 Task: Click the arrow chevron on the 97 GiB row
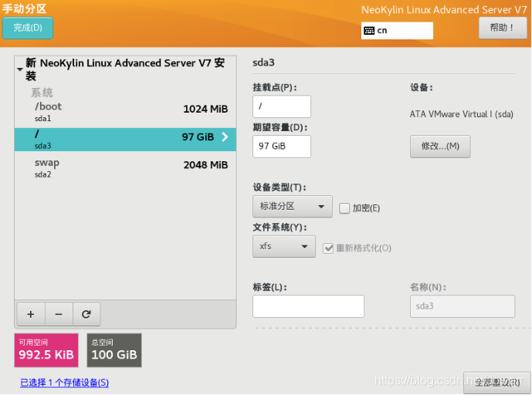[225, 137]
